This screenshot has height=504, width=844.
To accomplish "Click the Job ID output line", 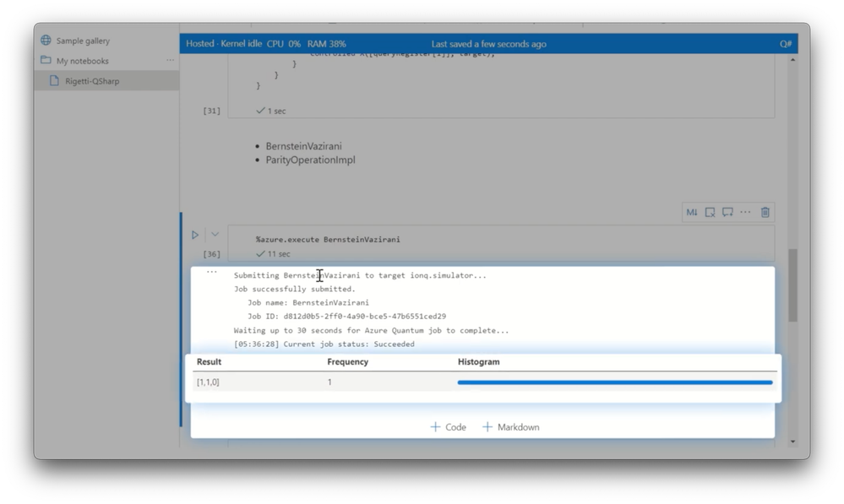I will pos(346,317).
